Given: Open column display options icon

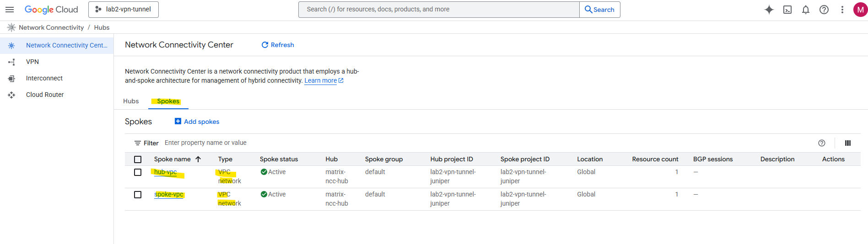Looking at the screenshot, I should [x=847, y=143].
